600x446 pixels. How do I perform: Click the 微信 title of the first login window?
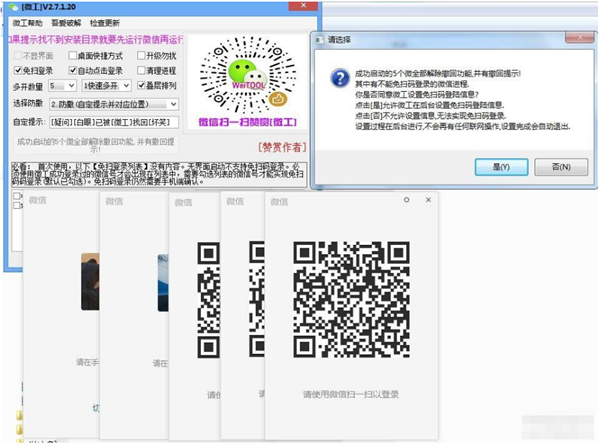pos(38,200)
